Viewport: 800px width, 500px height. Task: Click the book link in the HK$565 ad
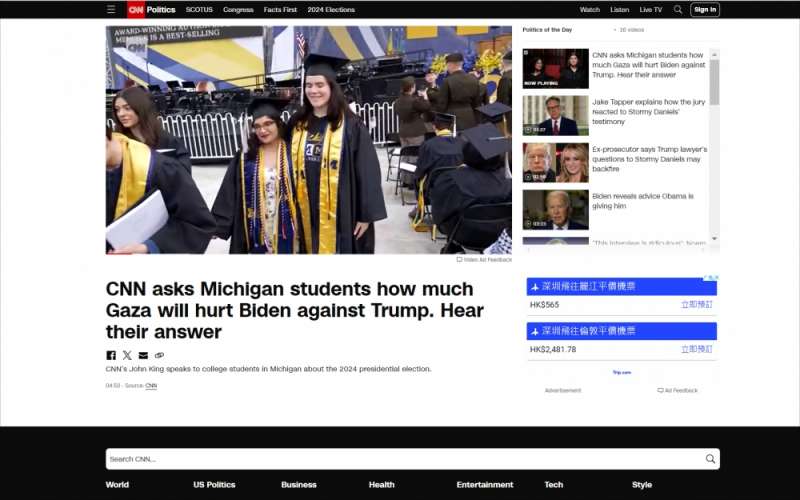tap(696, 305)
